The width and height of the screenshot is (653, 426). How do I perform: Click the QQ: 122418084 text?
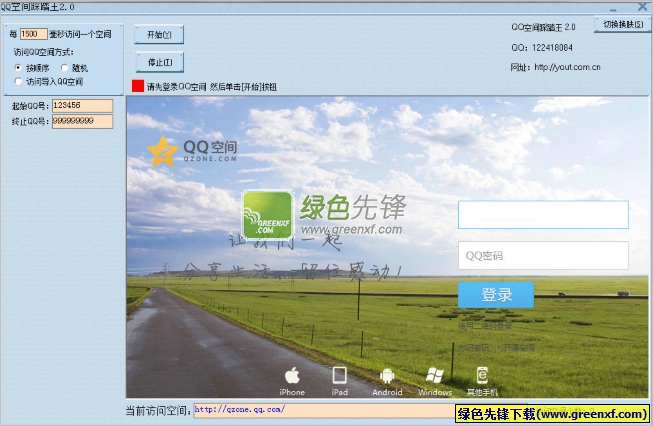(x=542, y=48)
